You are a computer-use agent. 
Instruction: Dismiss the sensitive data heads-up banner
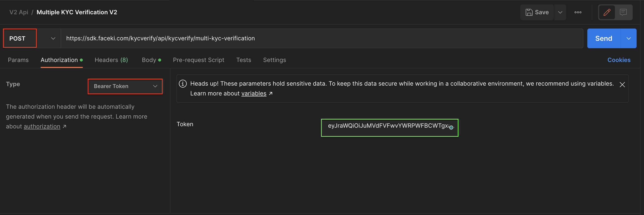click(622, 85)
